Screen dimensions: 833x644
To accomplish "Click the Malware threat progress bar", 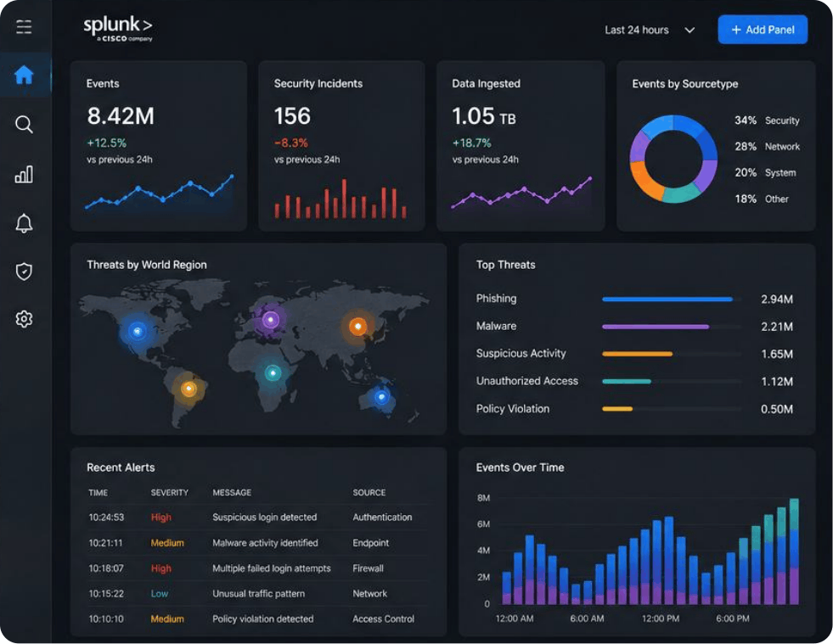I will point(671,327).
